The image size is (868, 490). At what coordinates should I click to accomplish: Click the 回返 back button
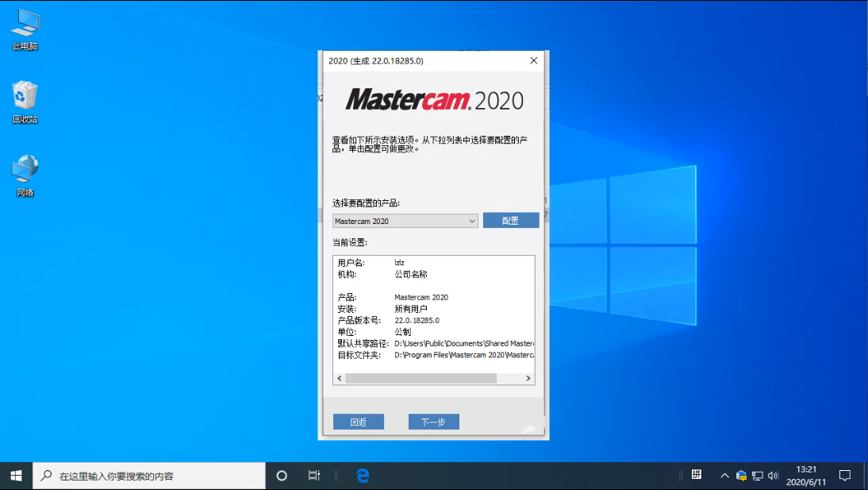pos(358,422)
